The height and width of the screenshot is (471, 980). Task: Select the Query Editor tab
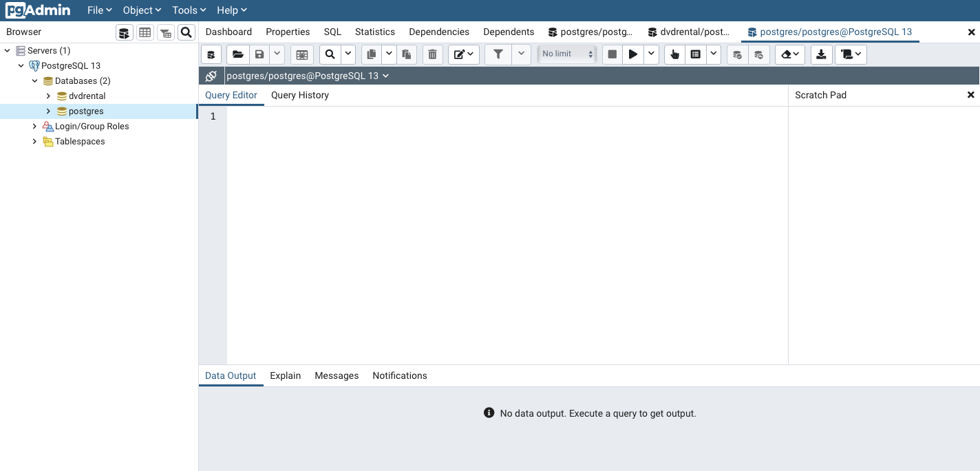pyautogui.click(x=231, y=95)
